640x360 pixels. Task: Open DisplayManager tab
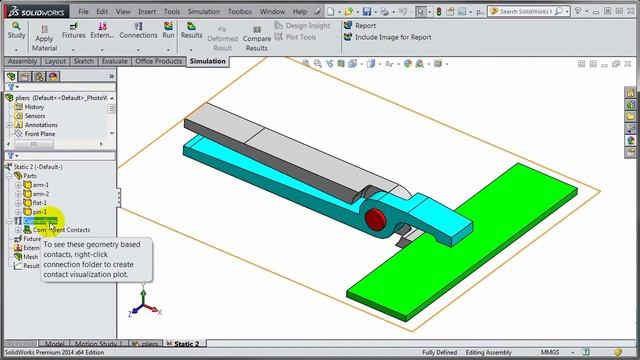coord(53,76)
